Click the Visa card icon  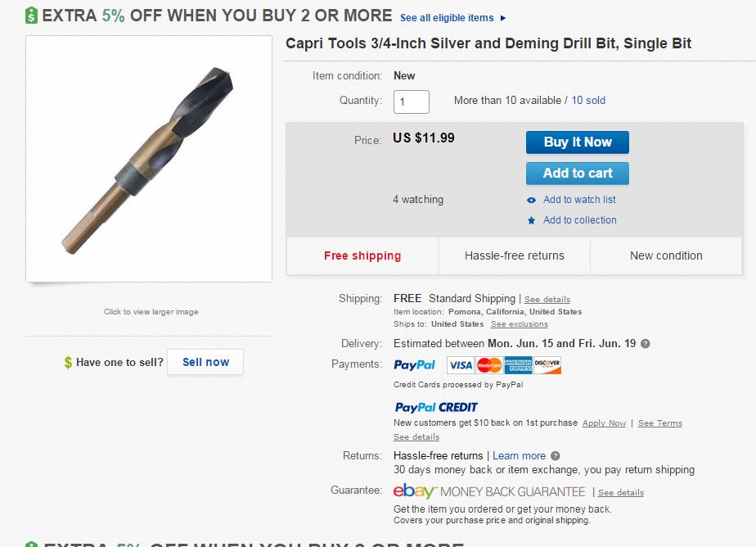[461, 365]
